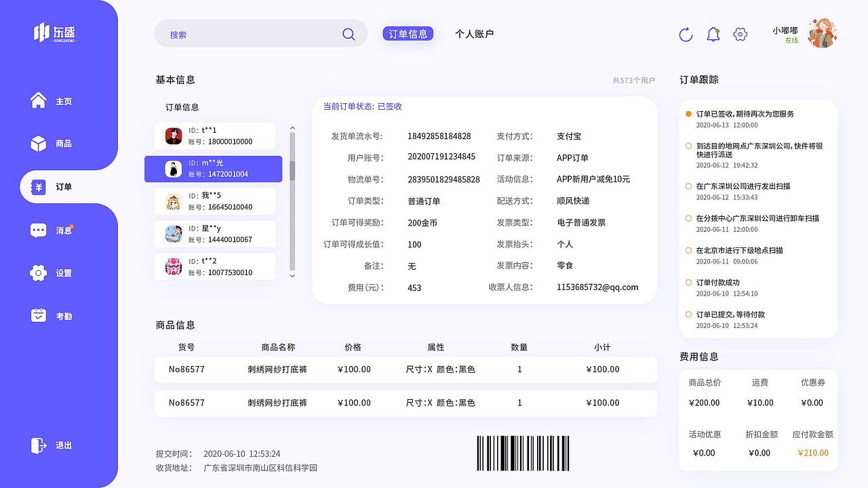
Task: Click the 2020-06-12 15:33:43 tracking timestamp
Action: pyautogui.click(x=727, y=197)
